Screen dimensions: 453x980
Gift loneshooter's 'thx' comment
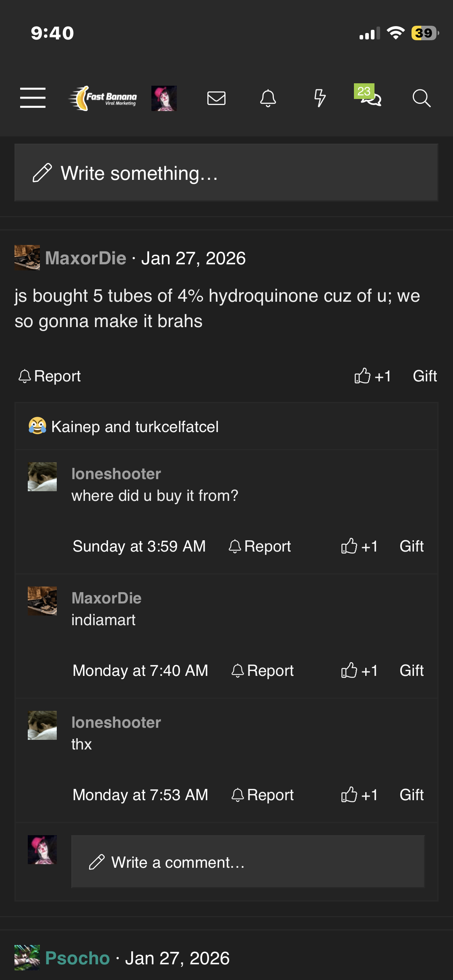tap(412, 795)
